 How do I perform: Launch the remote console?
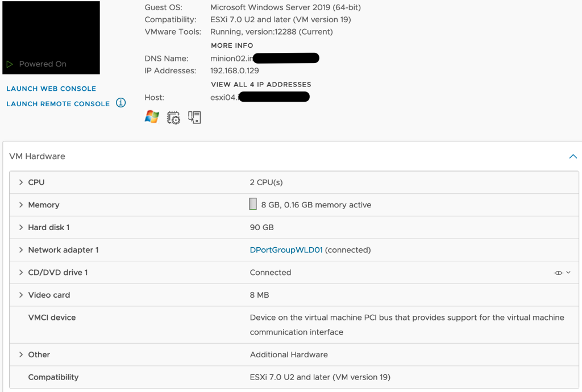(59, 104)
